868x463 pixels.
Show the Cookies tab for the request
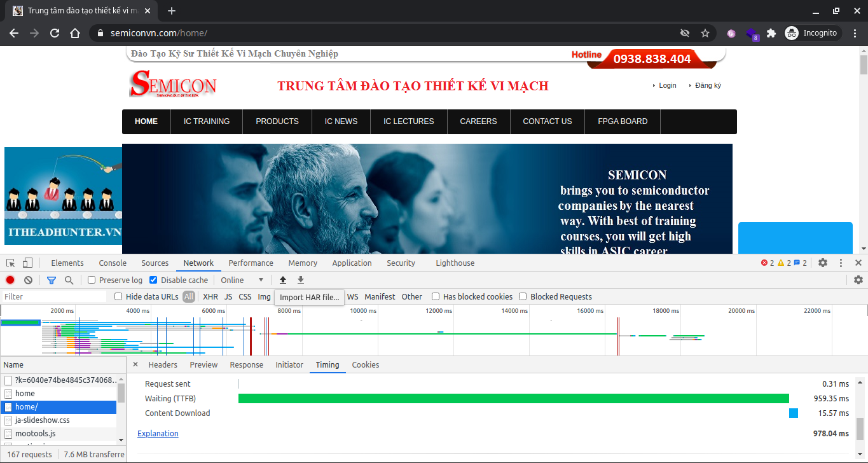coord(365,364)
